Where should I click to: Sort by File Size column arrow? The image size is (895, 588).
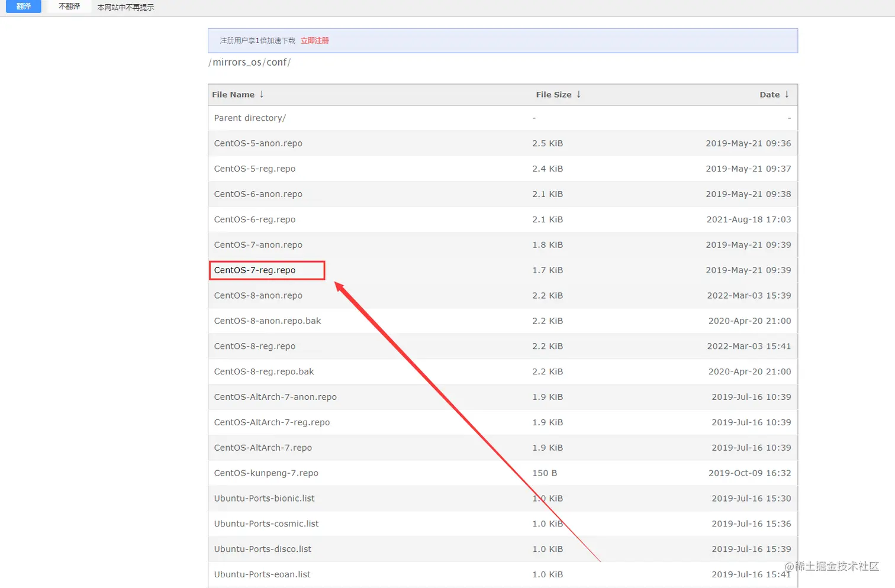click(578, 95)
